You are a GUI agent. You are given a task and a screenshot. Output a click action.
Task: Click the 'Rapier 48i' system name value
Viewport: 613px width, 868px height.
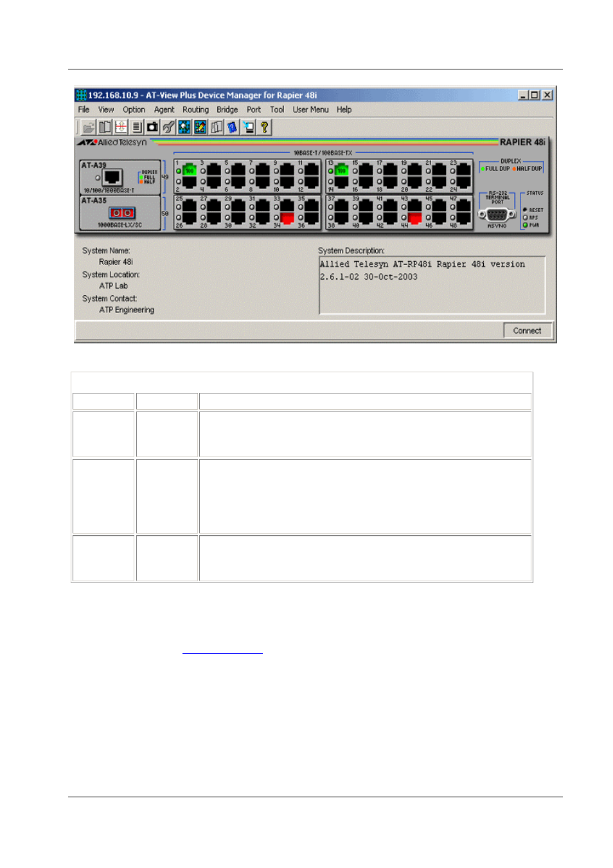116,262
